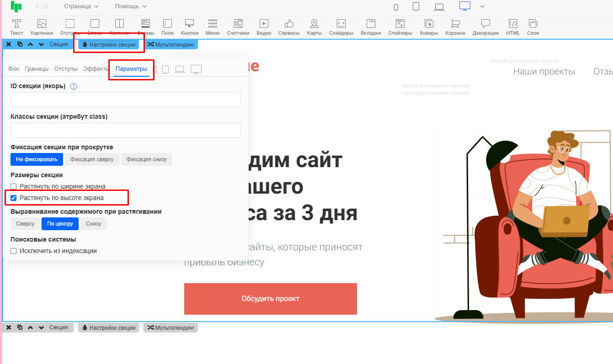Viewport: 613px width, 364px height.
Task: Select the Видео tool
Action: (264, 27)
